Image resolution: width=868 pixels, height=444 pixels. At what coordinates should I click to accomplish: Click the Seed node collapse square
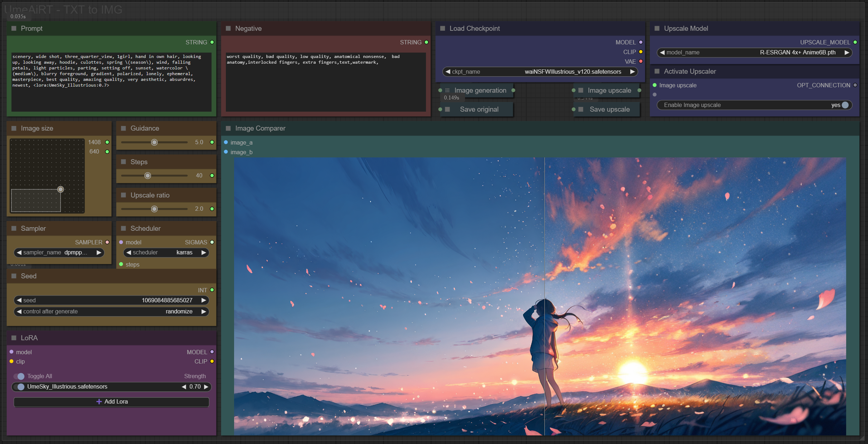(14, 276)
